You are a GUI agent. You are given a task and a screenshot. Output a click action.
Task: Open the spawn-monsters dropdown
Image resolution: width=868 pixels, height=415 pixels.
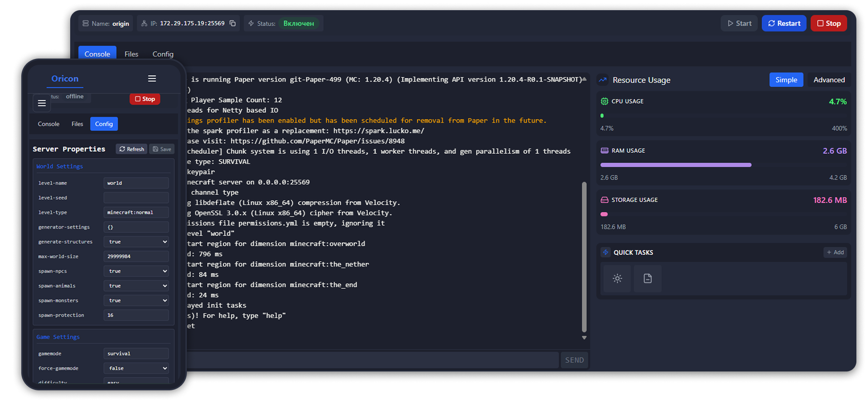tap(136, 300)
